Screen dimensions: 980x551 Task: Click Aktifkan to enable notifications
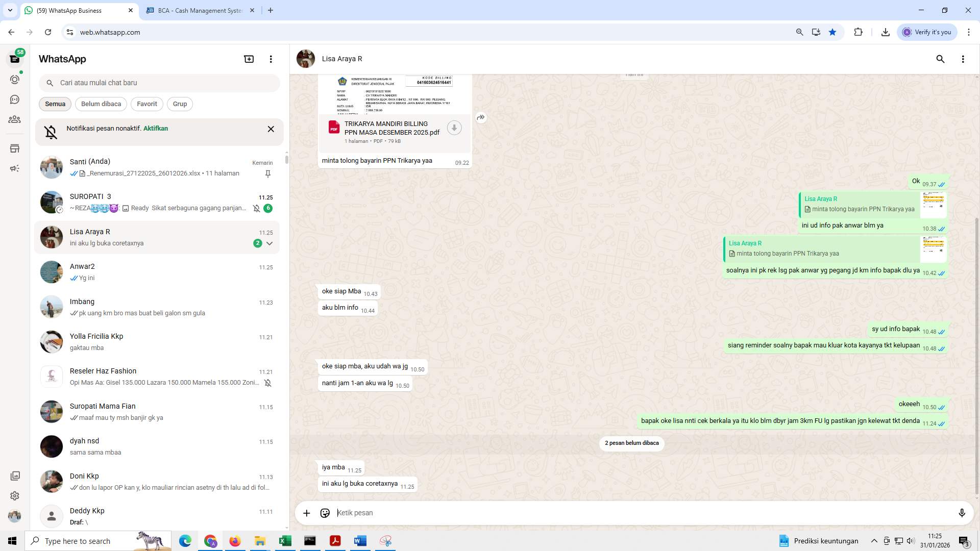[155, 128]
